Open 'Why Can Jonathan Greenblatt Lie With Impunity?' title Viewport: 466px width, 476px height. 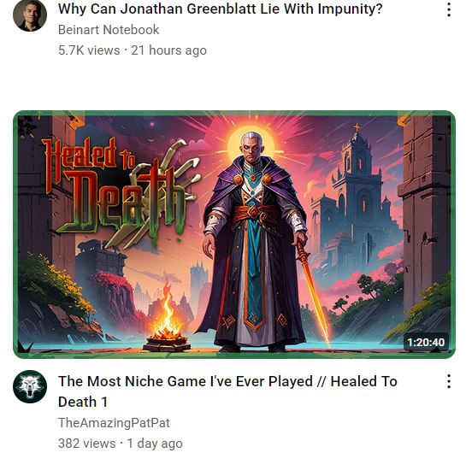(x=221, y=9)
